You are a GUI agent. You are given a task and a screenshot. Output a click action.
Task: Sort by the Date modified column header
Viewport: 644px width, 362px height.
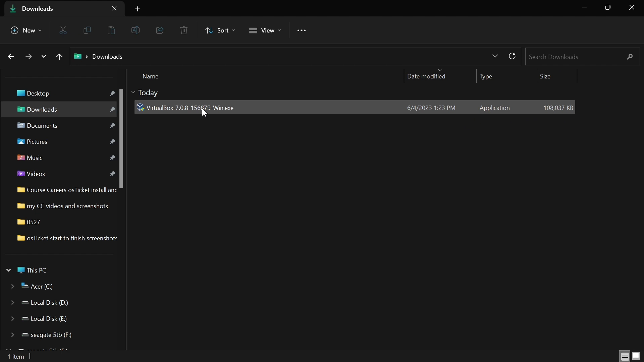426,76
